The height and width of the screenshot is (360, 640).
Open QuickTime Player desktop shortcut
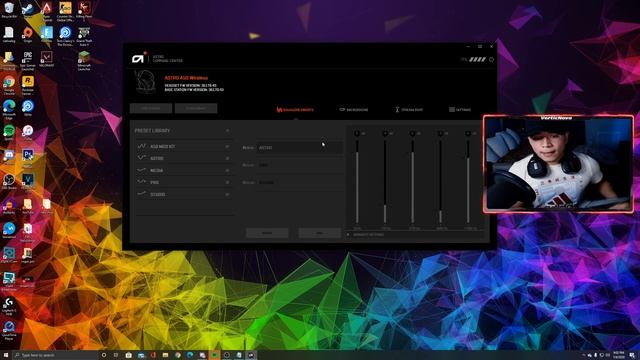point(9,331)
